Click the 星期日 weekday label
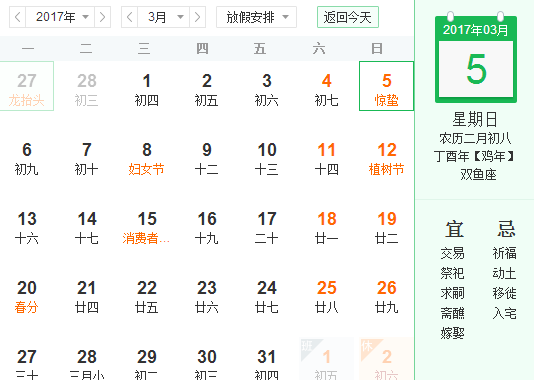 (x=475, y=120)
